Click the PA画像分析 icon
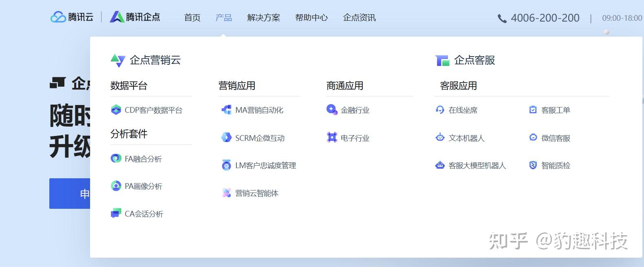 tap(116, 186)
